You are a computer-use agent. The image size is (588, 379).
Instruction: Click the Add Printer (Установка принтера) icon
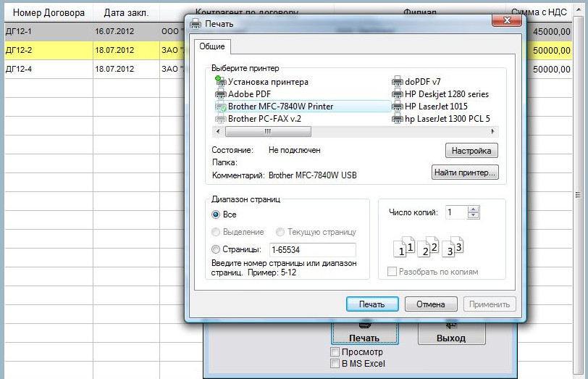pos(220,81)
